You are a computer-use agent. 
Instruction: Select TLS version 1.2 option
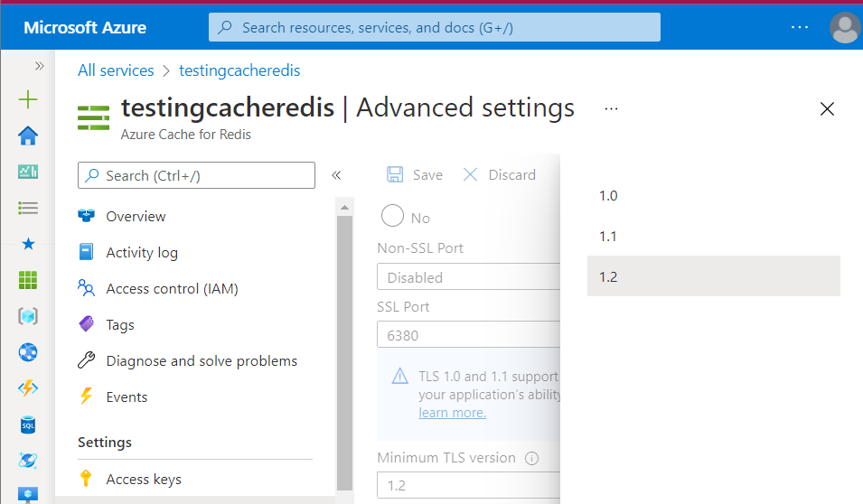[x=608, y=277]
